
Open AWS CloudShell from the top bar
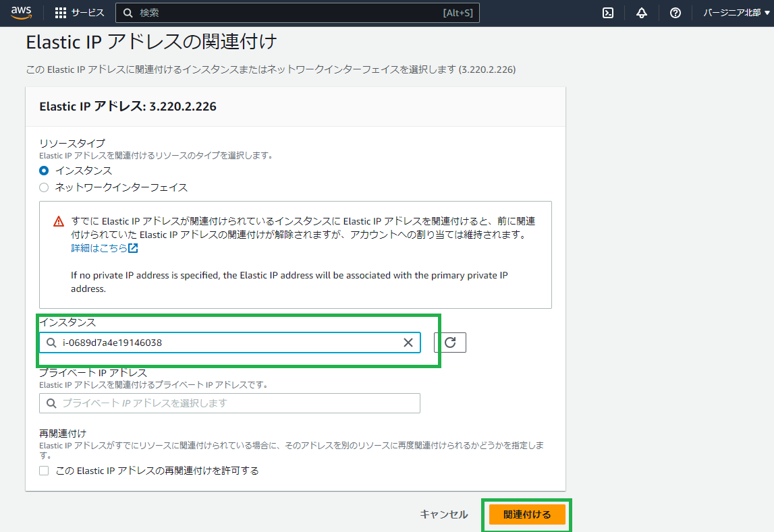609,12
